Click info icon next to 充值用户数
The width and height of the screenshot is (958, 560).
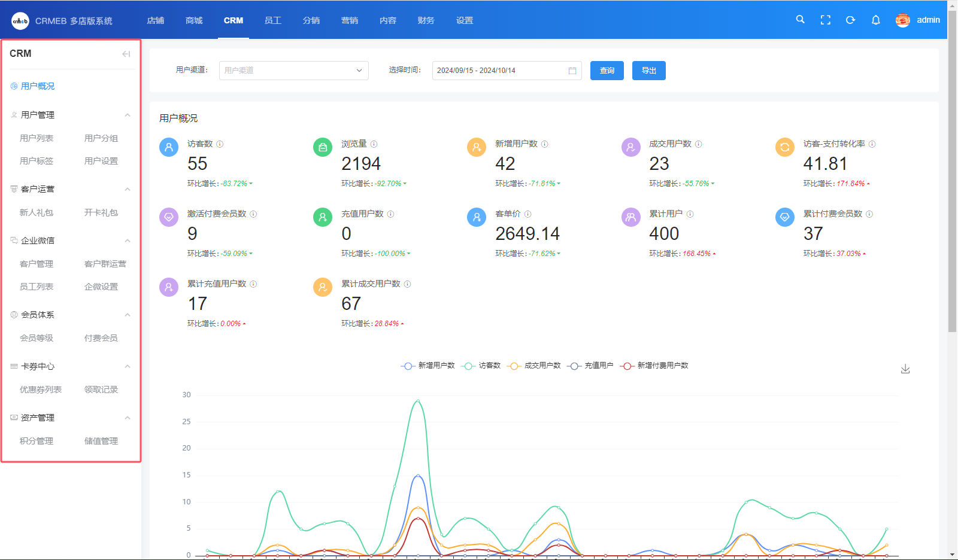click(x=390, y=214)
